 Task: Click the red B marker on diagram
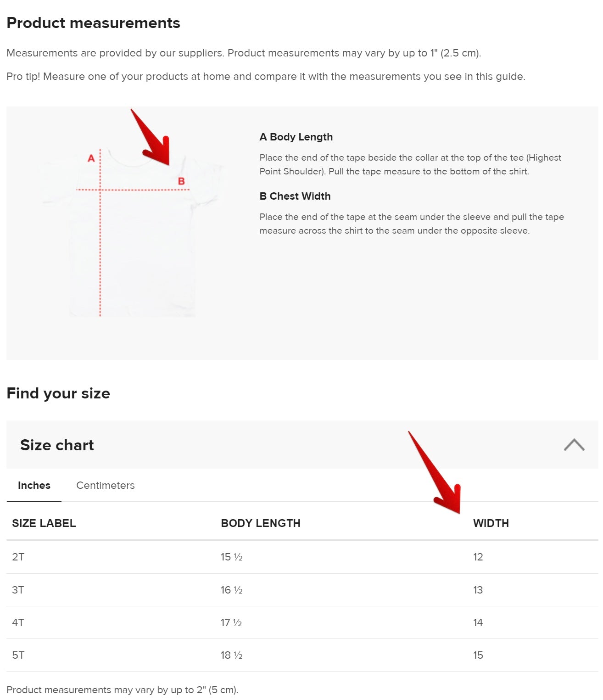181,181
